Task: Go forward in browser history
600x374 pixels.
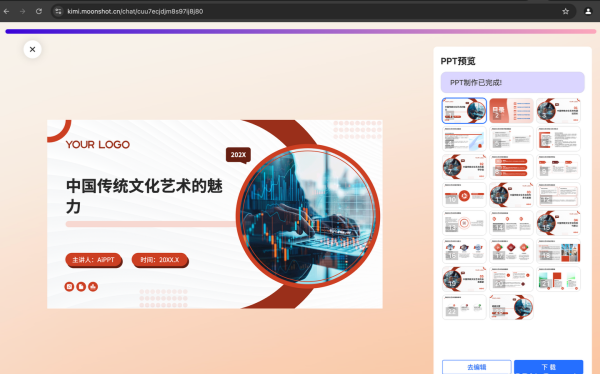Action: pyautogui.click(x=23, y=11)
